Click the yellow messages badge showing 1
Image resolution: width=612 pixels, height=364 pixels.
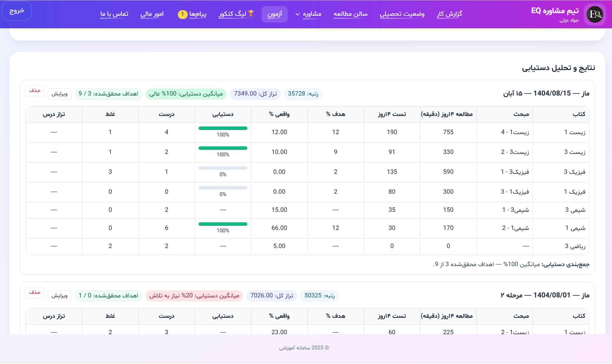[x=182, y=14]
